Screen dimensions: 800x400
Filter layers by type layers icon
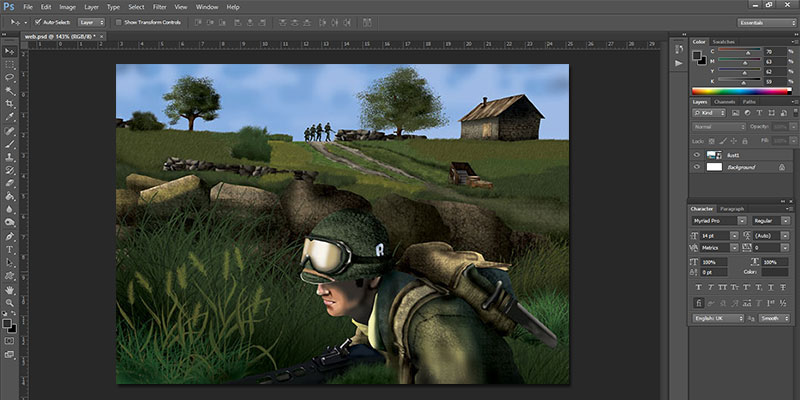pyautogui.click(x=759, y=113)
